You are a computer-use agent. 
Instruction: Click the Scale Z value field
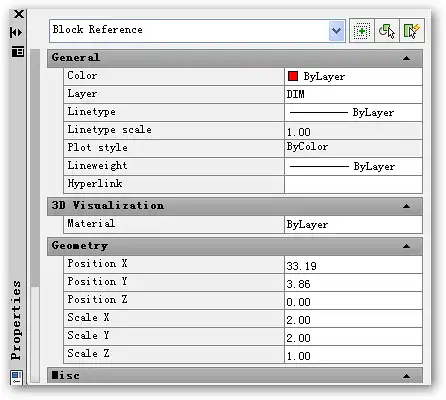tap(353, 355)
